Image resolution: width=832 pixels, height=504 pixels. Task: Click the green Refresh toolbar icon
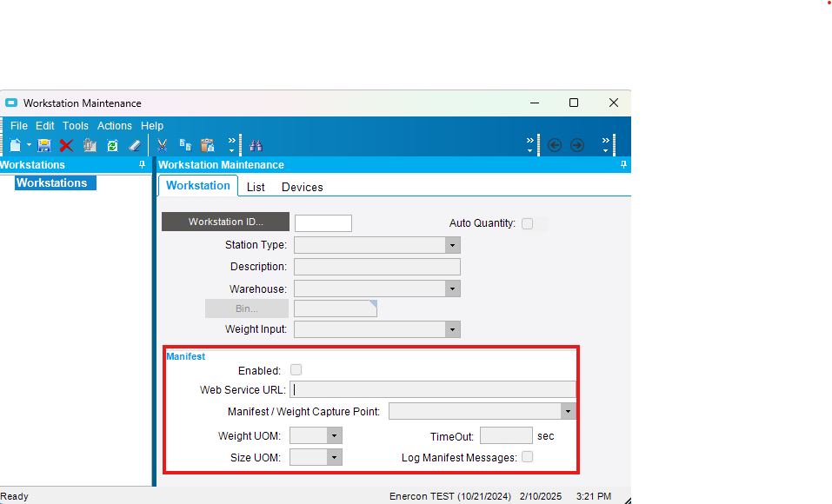(112, 145)
